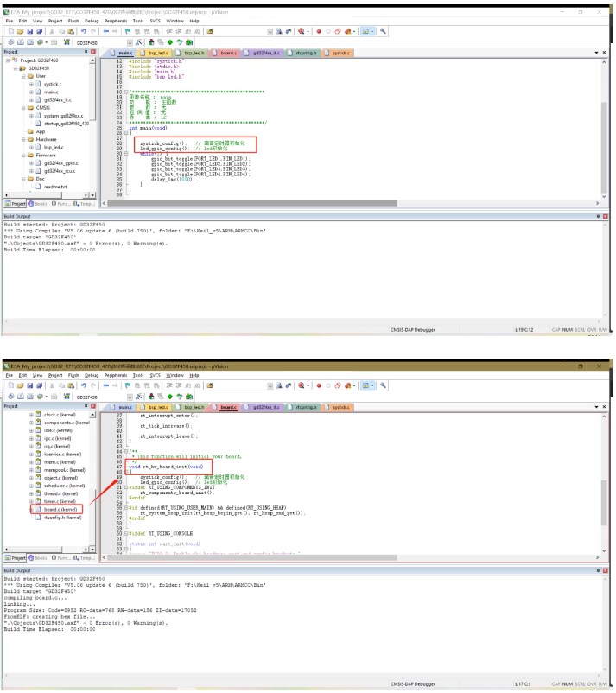Image resolution: width=616 pixels, height=693 pixels.
Task: Collapse the Hardware folder in upper Project tree
Action: point(23,140)
